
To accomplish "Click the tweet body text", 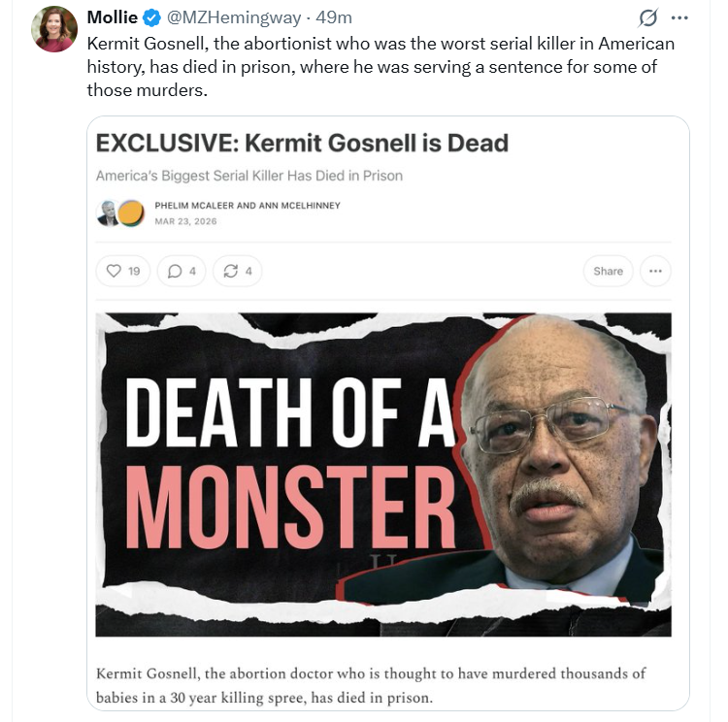I will click(x=379, y=63).
